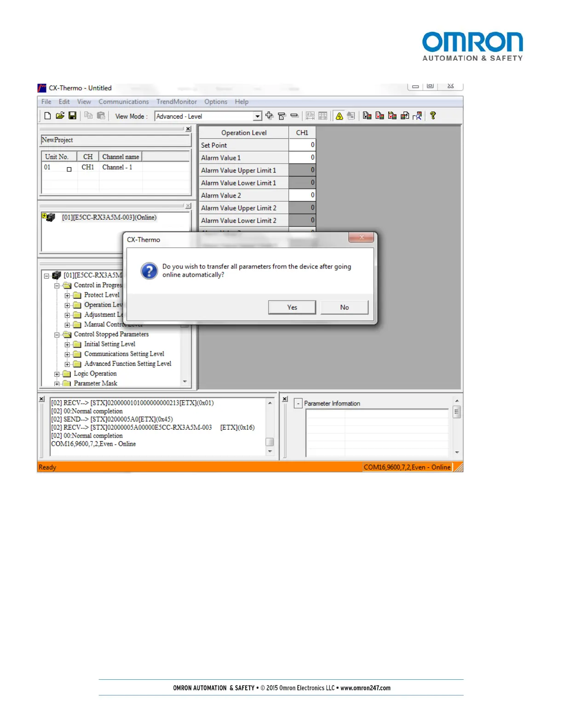
Task: Close the NewProject panel with its X
Action: point(188,129)
